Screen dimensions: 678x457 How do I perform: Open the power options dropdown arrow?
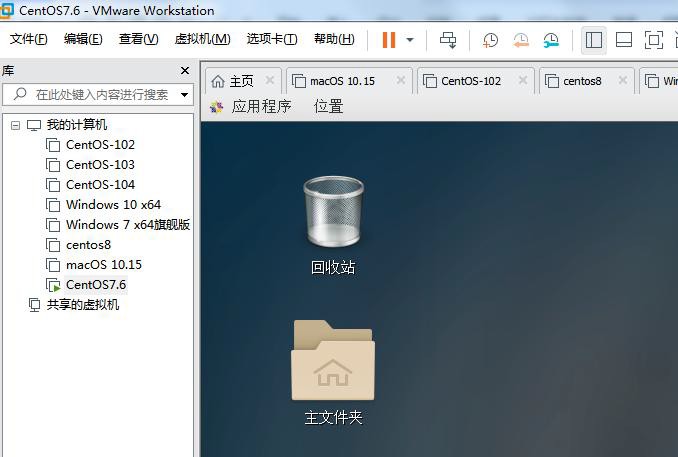(x=410, y=40)
